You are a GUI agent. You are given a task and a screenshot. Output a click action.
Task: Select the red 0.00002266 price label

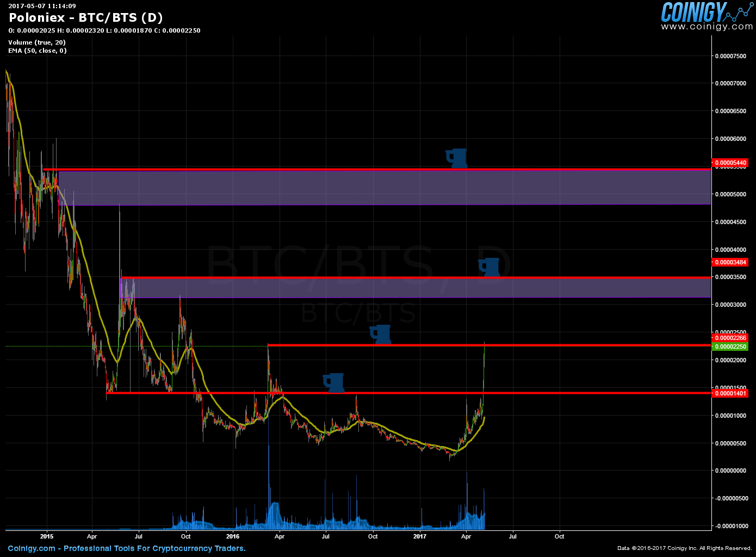[730, 338]
